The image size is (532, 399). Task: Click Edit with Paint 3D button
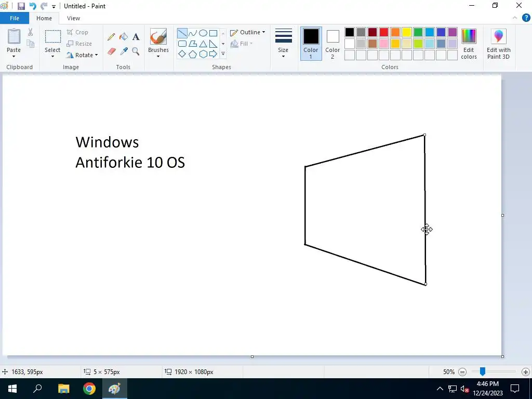pyautogui.click(x=498, y=44)
